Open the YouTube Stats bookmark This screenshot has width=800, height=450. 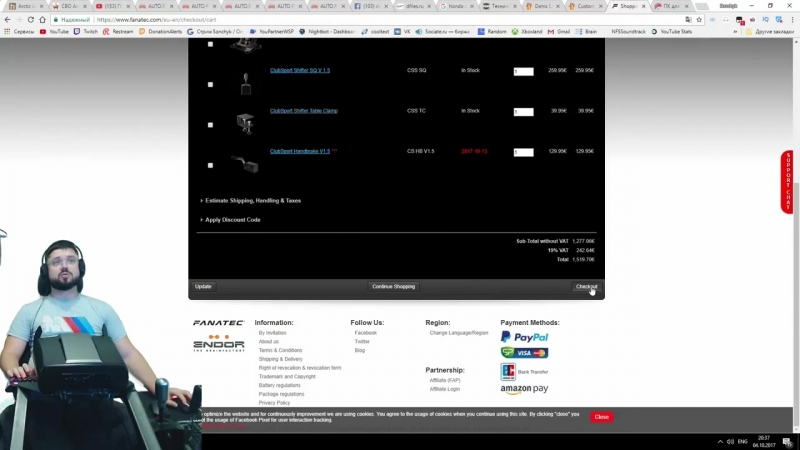click(x=671, y=32)
